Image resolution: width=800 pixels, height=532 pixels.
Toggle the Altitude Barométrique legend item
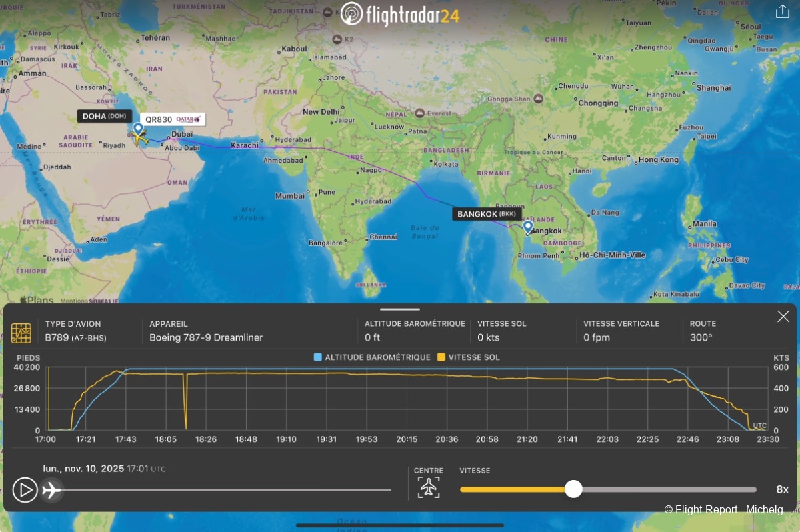pos(372,357)
